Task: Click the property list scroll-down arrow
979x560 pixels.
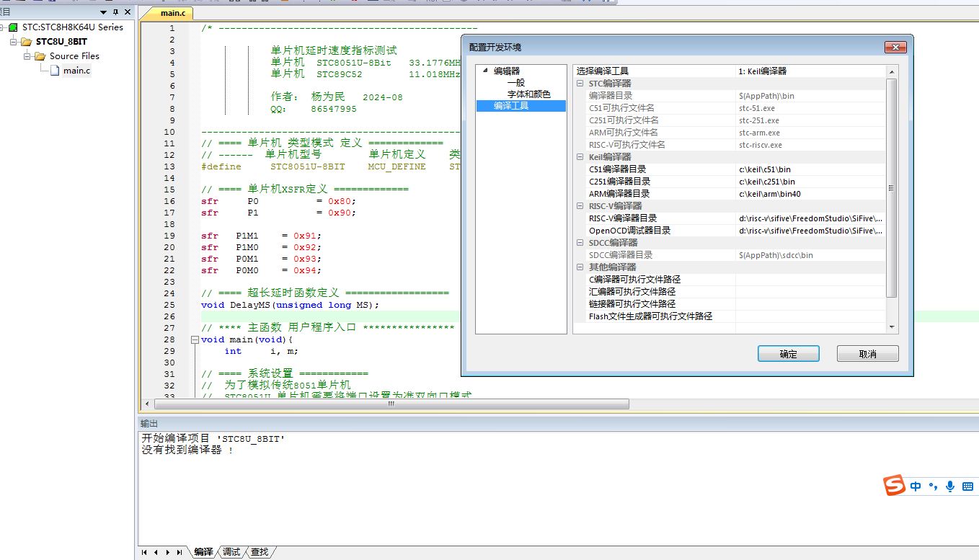Action: pos(892,327)
